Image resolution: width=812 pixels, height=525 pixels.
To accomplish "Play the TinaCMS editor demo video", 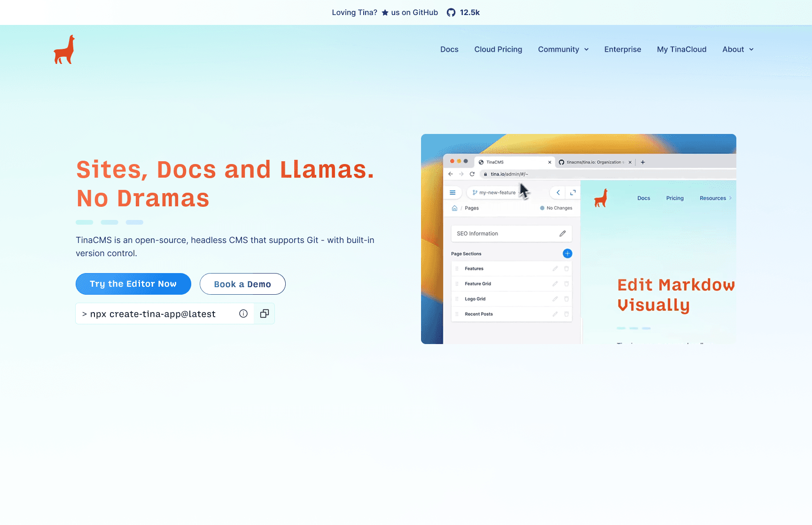I will click(x=578, y=239).
